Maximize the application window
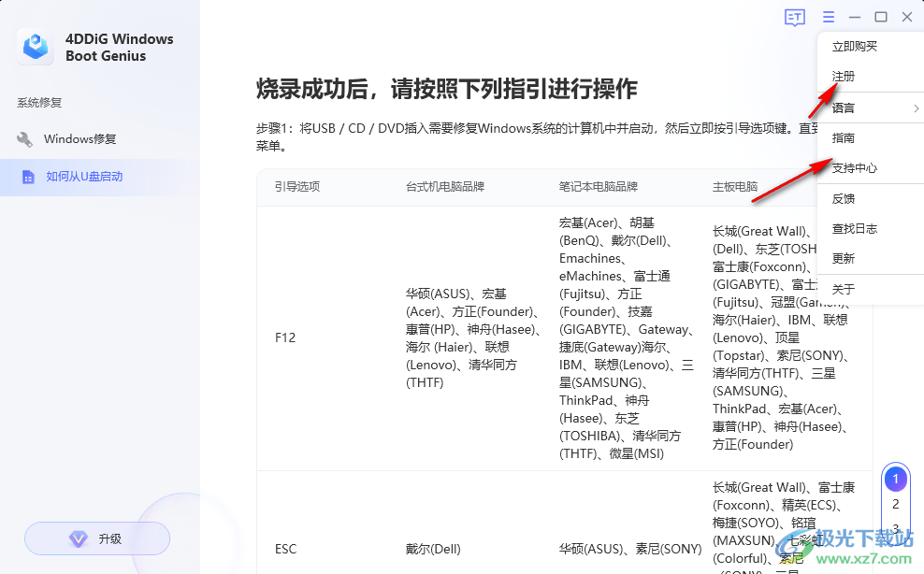924x574 pixels. pyautogui.click(x=881, y=17)
